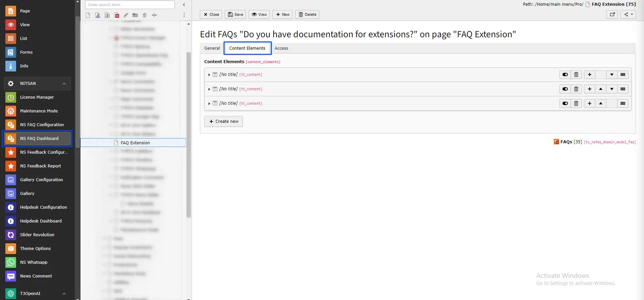Open NS Feedback Report
Screen dimensions: 644x300
[x=37, y=166]
